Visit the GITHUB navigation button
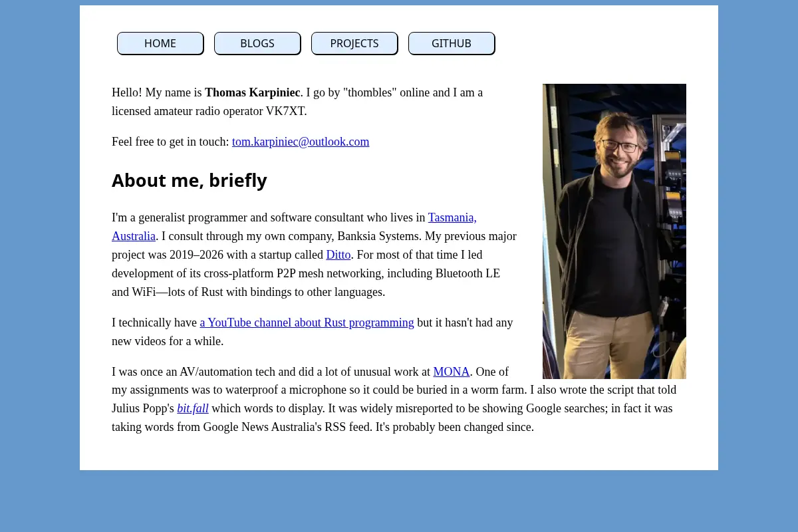798x532 pixels. click(452, 43)
